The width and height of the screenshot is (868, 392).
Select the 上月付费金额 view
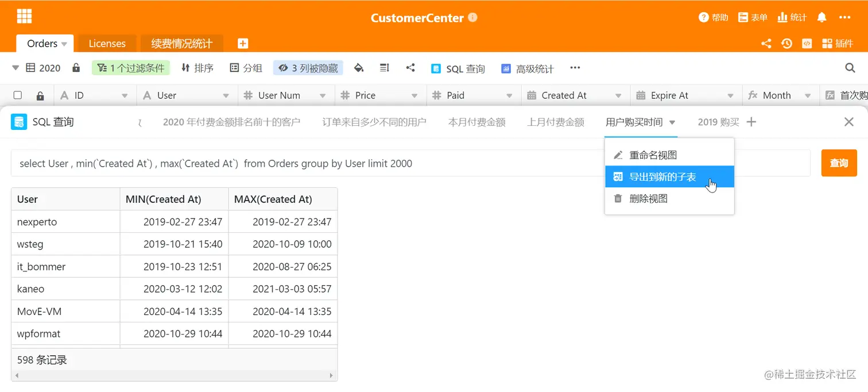click(x=556, y=122)
